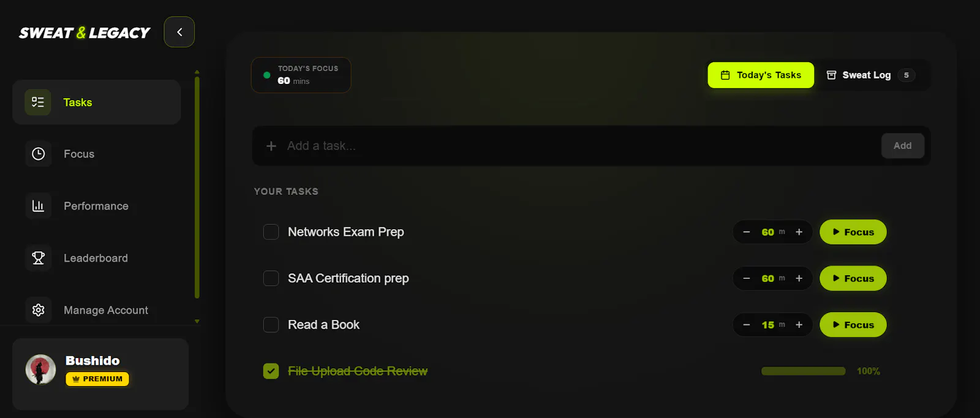This screenshot has height=418, width=980.
Task: Uncheck the File Upload Code Review checkbox
Action: coord(271,371)
